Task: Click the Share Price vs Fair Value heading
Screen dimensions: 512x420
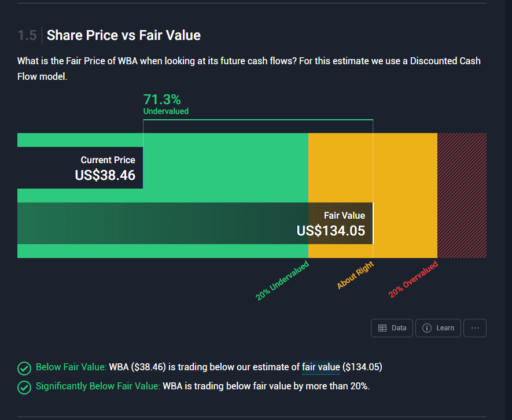Action: pyautogui.click(x=123, y=35)
